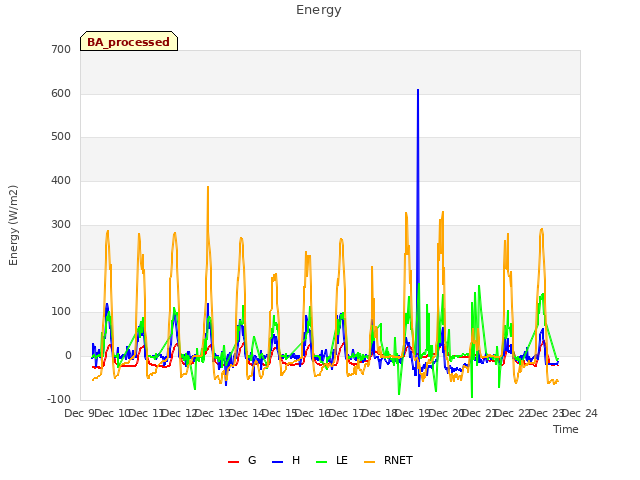The height and width of the screenshot is (480, 640).
Task: Click the Energy chart title
Action: click(319, 10)
